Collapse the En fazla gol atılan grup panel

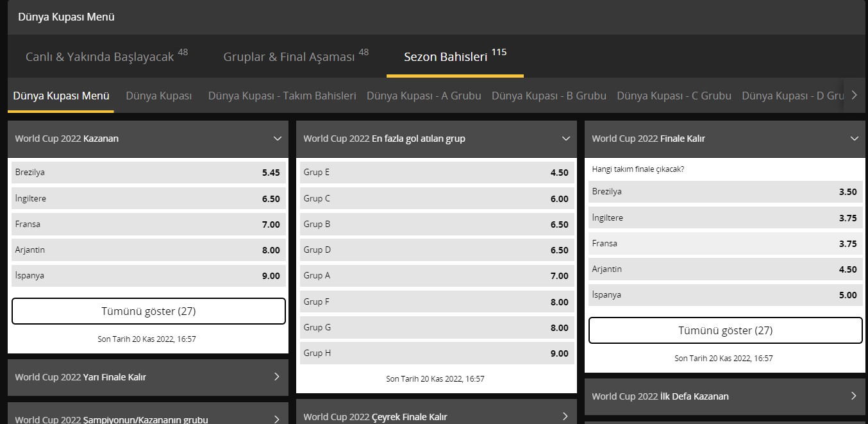point(565,139)
